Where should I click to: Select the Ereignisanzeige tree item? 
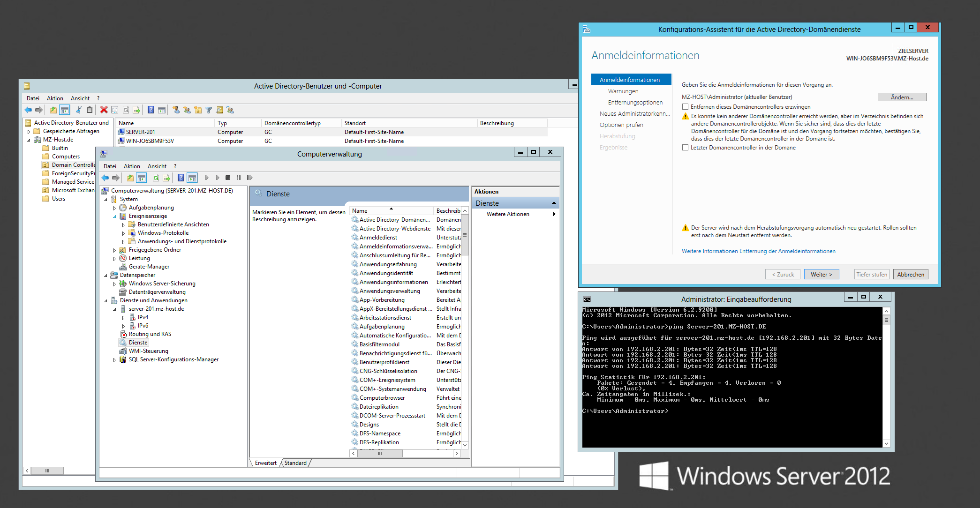coord(148,216)
